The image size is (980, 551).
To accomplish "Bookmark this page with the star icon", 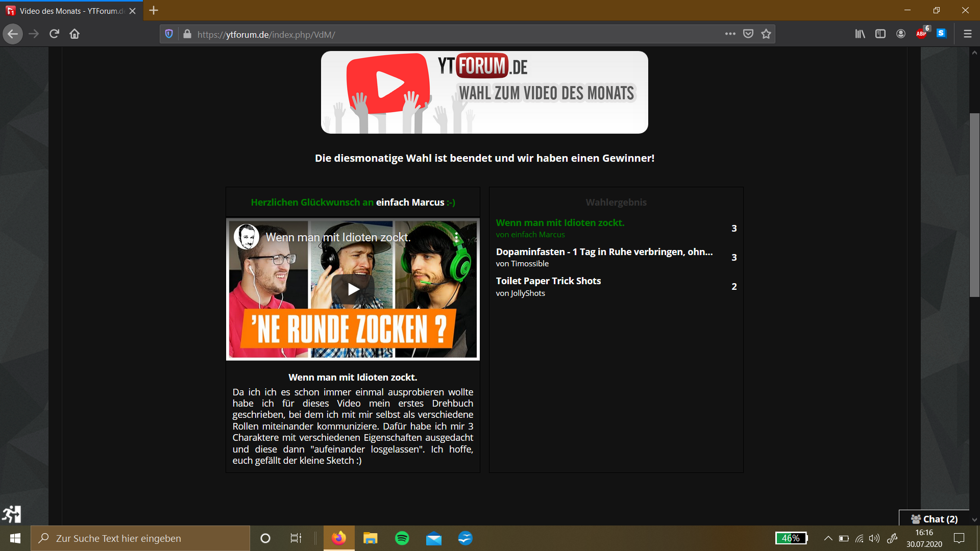I will pos(766,34).
